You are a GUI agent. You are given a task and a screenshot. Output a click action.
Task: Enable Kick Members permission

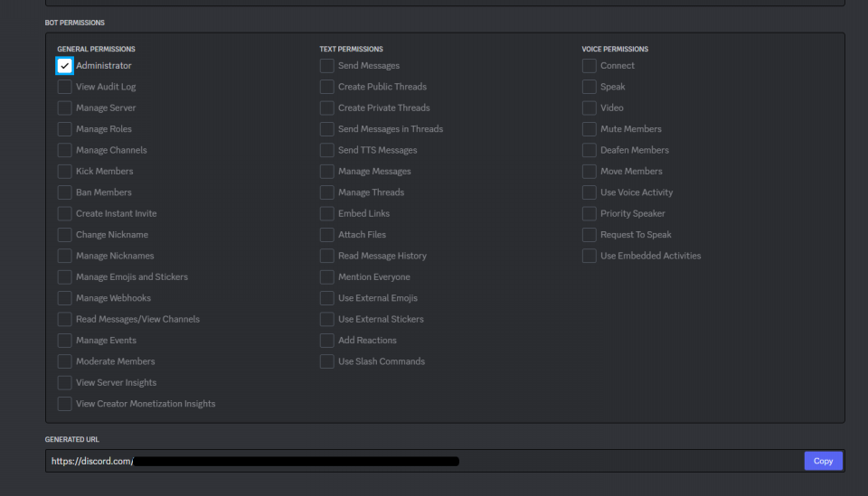click(64, 172)
